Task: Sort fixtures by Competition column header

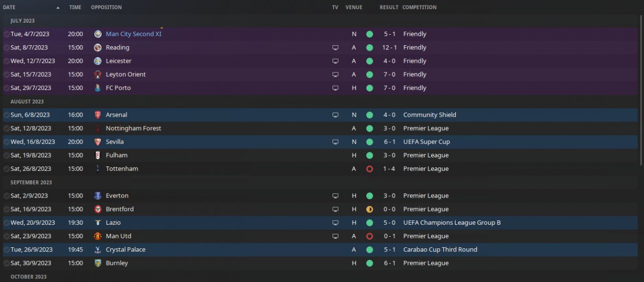Action: [420, 8]
